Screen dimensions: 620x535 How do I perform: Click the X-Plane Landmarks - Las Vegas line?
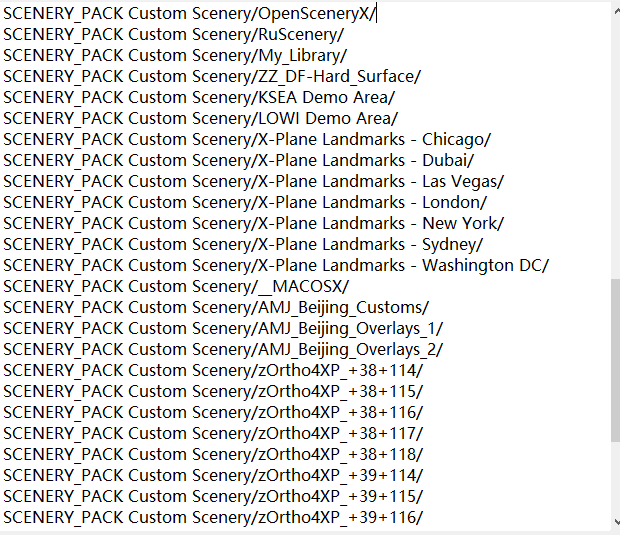pos(253,181)
